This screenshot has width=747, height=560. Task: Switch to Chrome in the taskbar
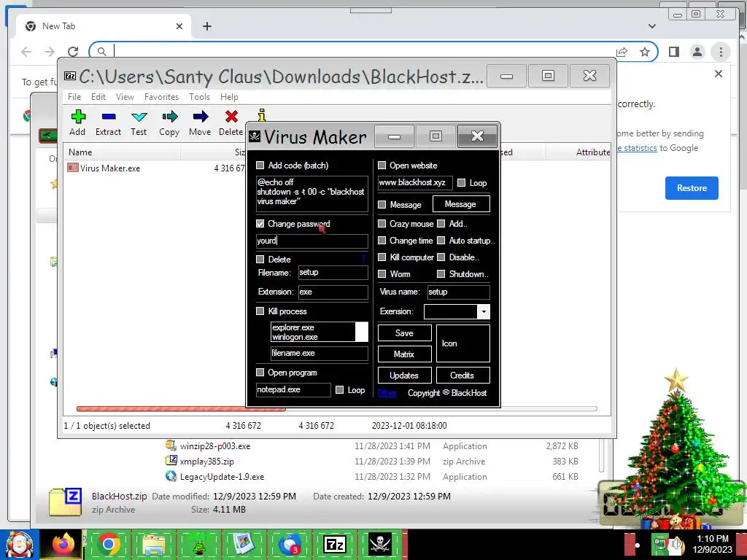(x=108, y=544)
